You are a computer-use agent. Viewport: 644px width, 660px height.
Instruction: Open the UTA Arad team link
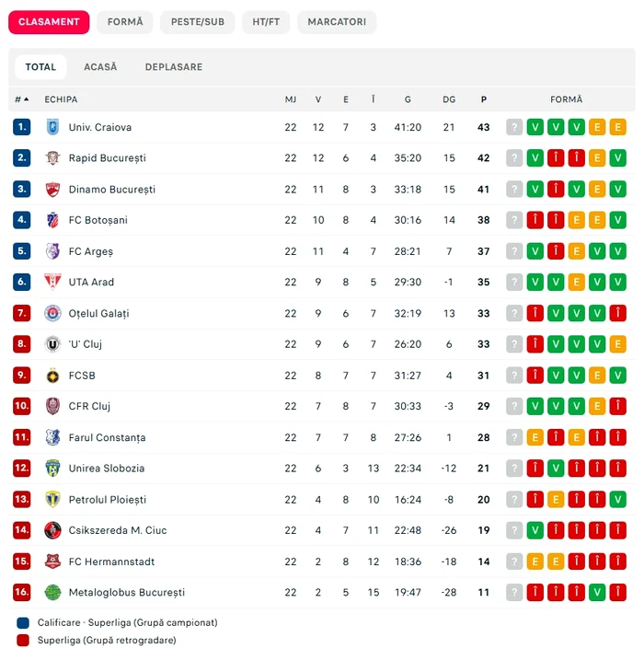click(x=91, y=283)
